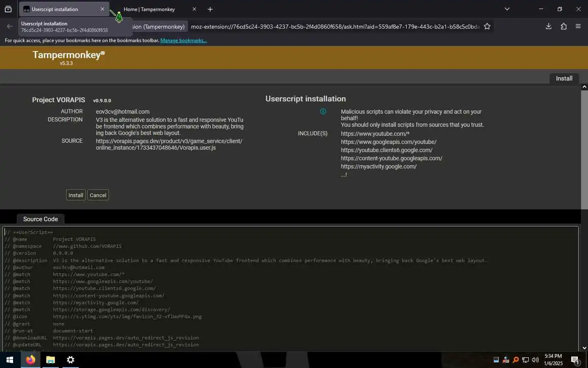This screenshot has height=368, width=588.
Task: Click the info icon beside warning
Action: tap(323, 112)
